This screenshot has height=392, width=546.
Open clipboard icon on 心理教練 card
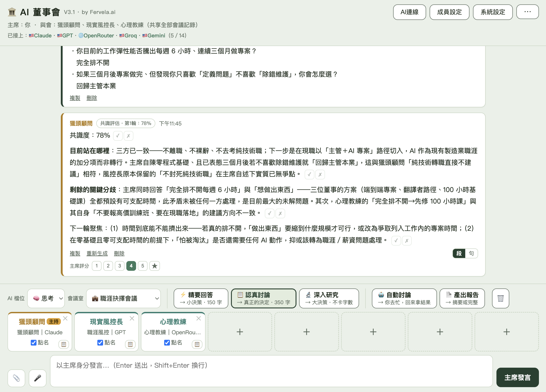[197, 344]
